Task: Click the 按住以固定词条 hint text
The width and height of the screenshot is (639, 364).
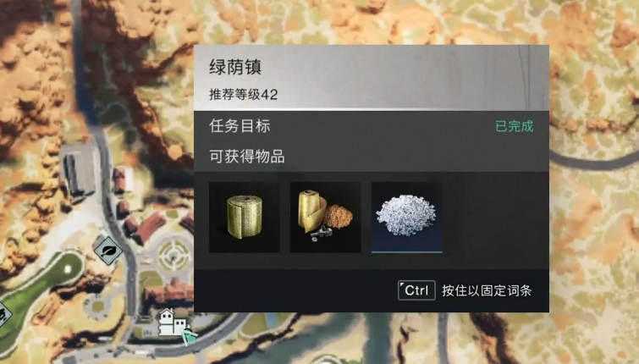Action: click(487, 290)
